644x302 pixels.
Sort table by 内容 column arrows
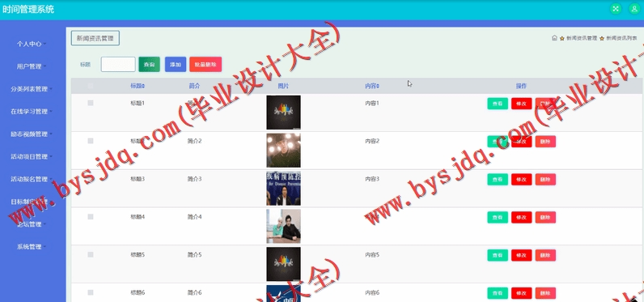coord(378,87)
